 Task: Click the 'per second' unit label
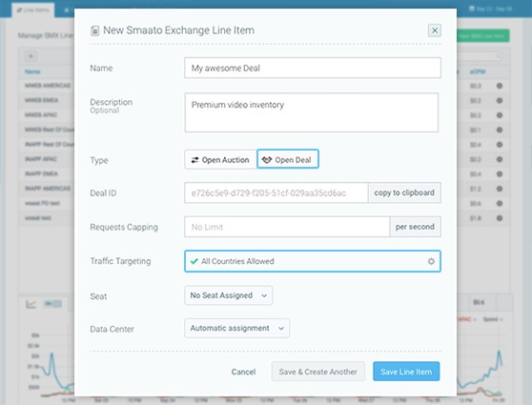coord(415,227)
